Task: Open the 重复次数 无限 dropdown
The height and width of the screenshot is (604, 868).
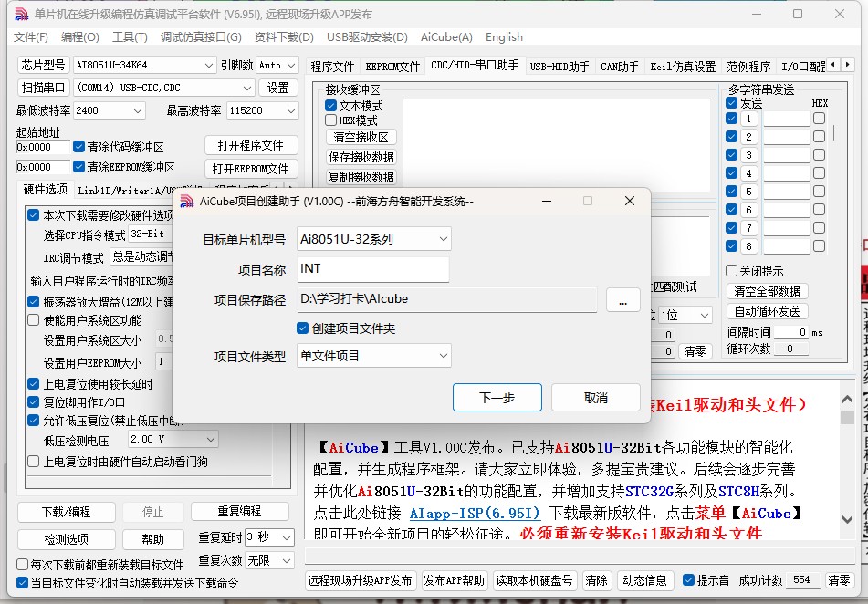Action: tap(287, 560)
